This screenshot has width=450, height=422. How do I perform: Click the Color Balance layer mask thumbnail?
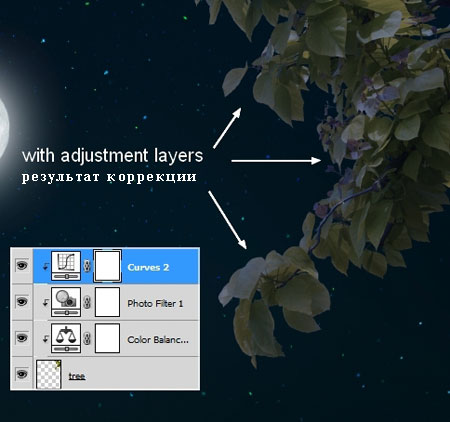pyautogui.click(x=107, y=338)
